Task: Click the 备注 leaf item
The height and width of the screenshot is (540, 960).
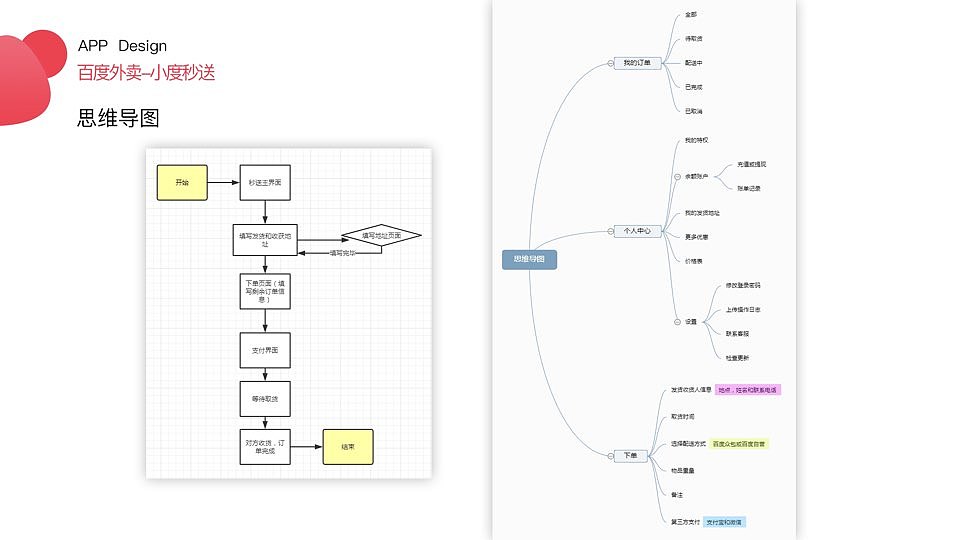Action: tap(677, 495)
